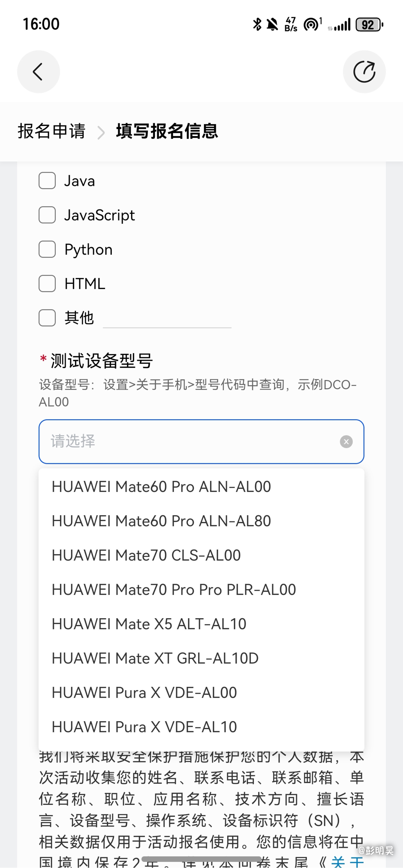Tap the signal strength bars icon

[339, 25]
